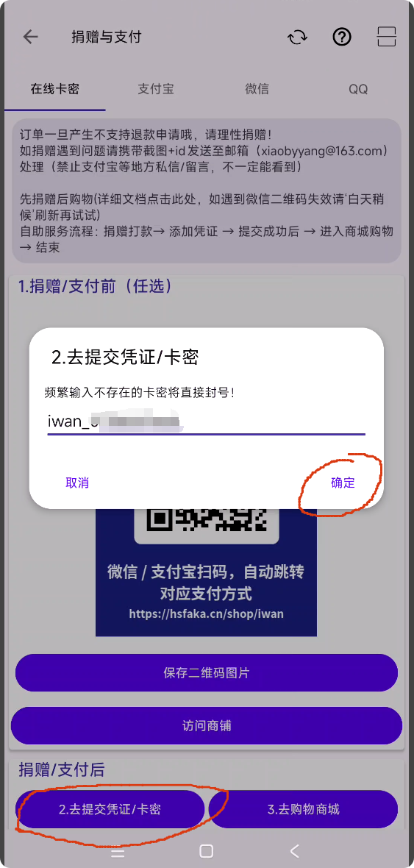Select the QQ tab
Image resolution: width=414 pixels, height=868 pixels.
tap(358, 89)
